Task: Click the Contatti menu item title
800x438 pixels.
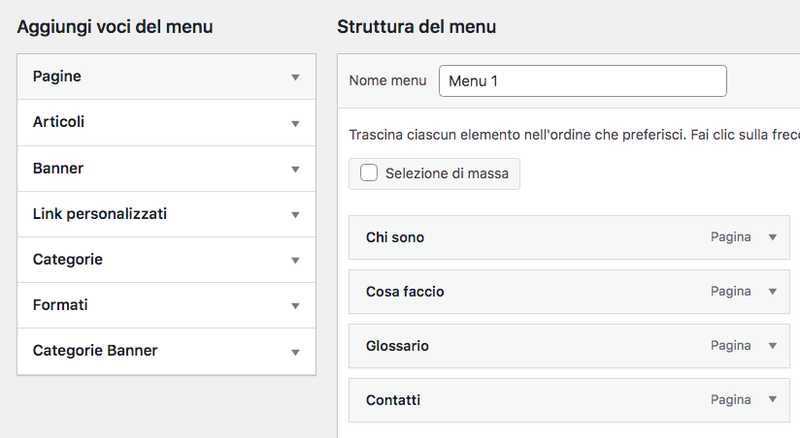Action: tap(393, 400)
